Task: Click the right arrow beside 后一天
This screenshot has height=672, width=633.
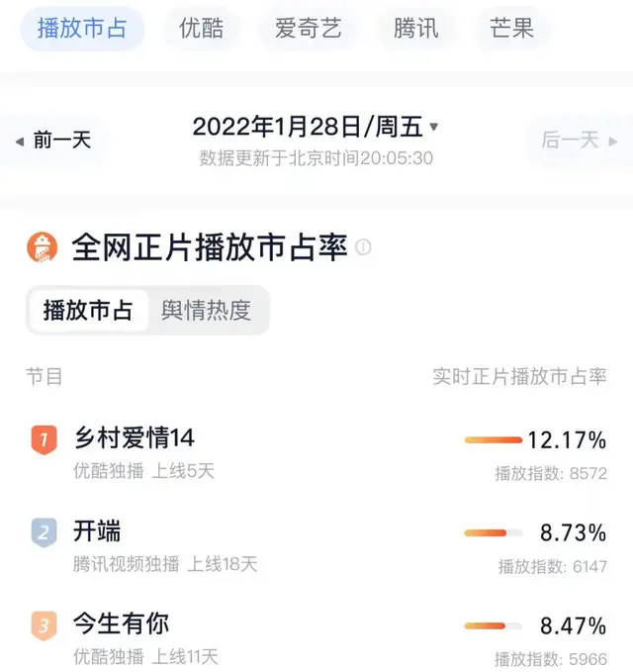Action: point(613,142)
